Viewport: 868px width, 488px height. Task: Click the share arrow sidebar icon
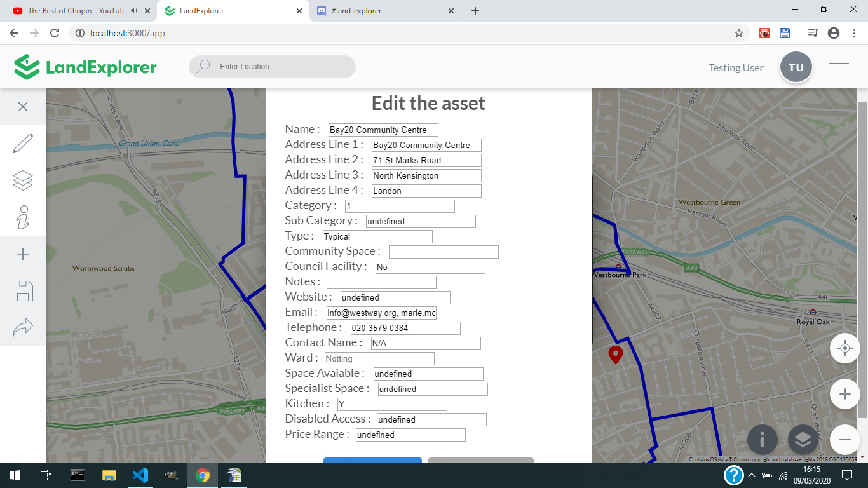(x=23, y=328)
